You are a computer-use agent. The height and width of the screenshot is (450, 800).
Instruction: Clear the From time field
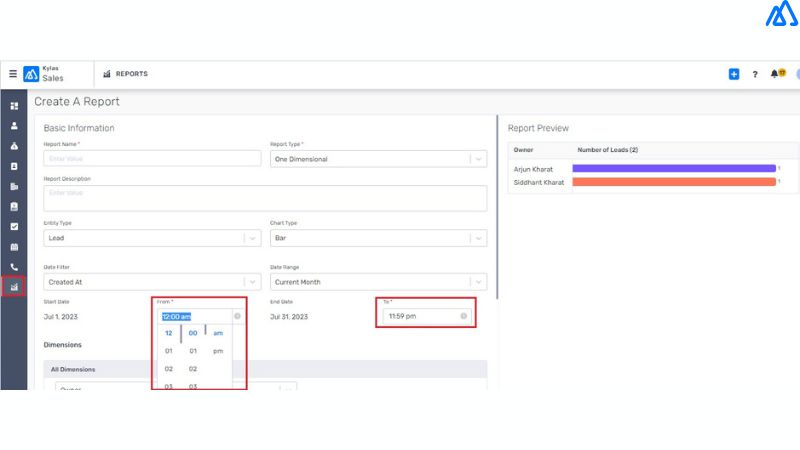tap(237, 316)
